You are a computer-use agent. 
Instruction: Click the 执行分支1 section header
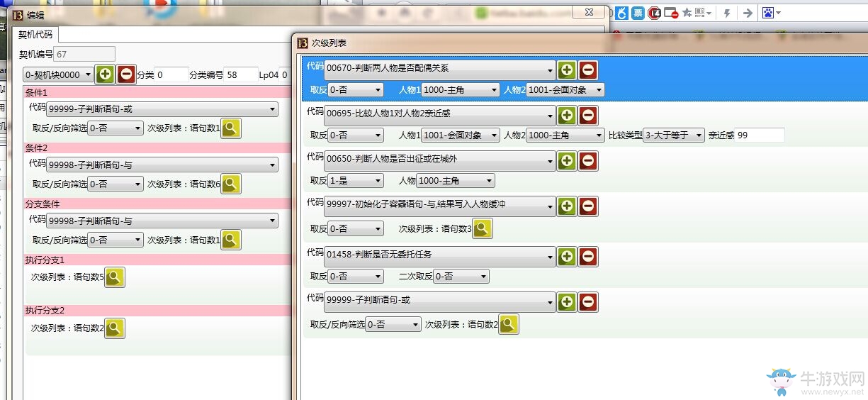pos(157,260)
